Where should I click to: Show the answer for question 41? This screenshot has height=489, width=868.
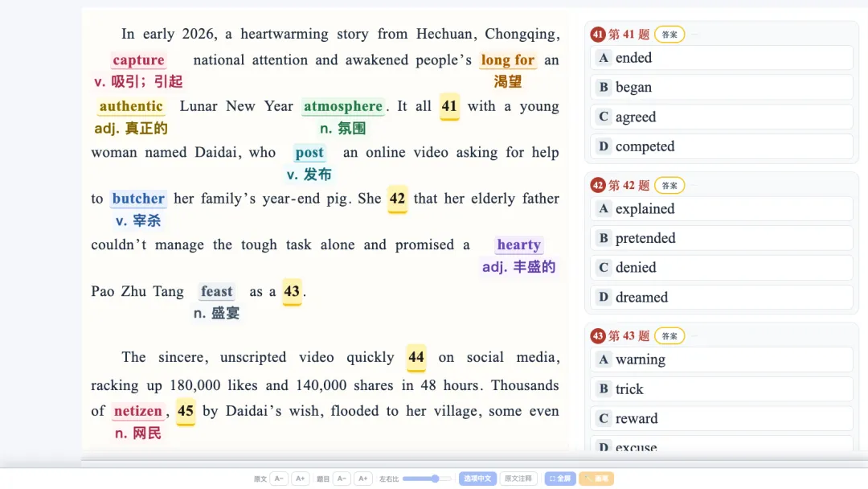pyautogui.click(x=669, y=35)
